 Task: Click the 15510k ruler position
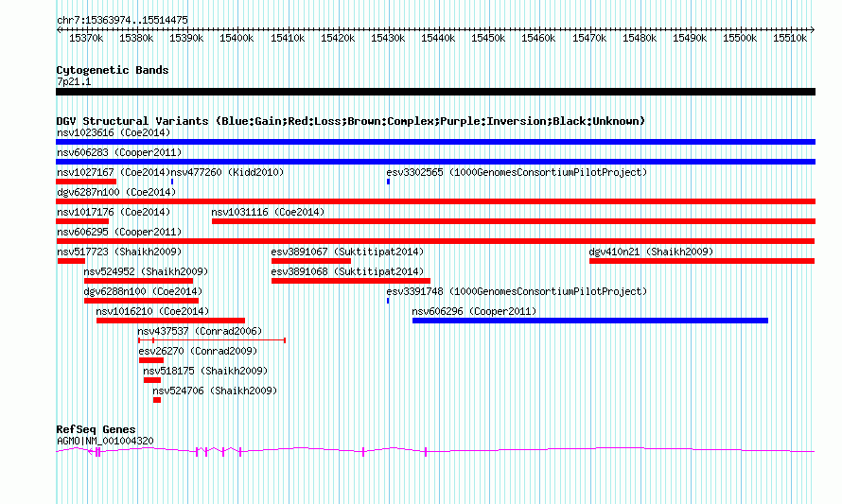point(790,38)
